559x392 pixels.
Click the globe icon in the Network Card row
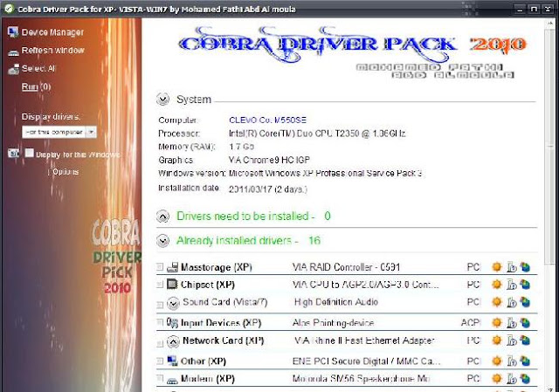(525, 340)
